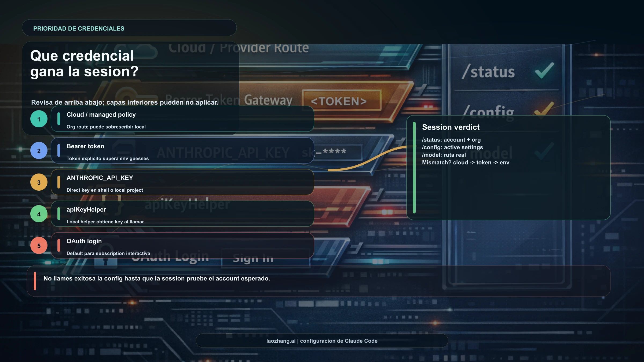Click "Mismatch? cloud -> token -> env" line

click(x=466, y=162)
